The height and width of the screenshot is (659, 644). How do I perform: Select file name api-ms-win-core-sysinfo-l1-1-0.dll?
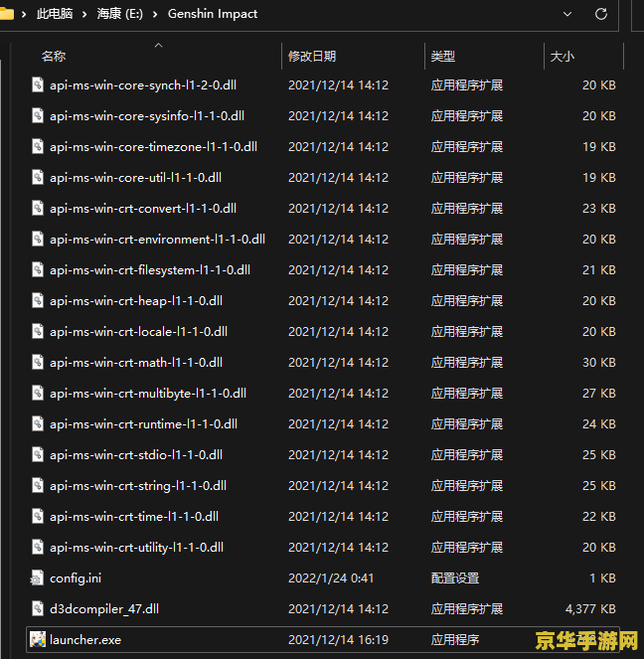pos(147,116)
